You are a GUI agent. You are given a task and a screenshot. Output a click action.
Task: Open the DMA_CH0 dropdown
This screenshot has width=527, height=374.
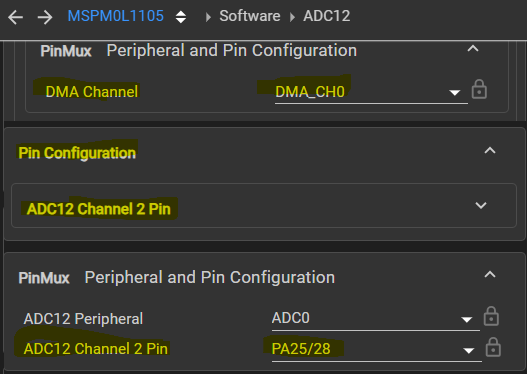[371, 92]
